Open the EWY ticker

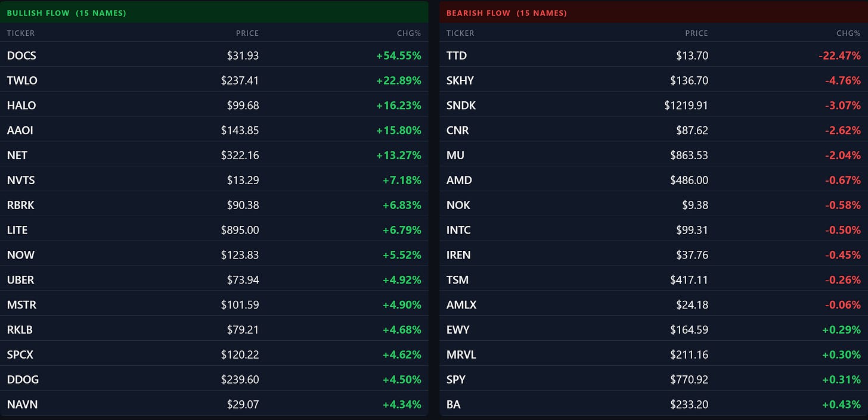[458, 329]
